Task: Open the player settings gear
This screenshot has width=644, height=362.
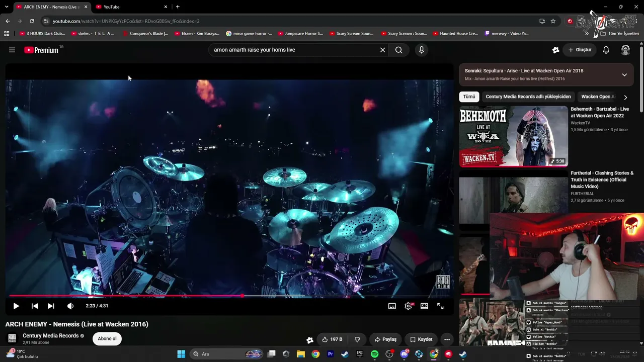Action: tap(408, 306)
